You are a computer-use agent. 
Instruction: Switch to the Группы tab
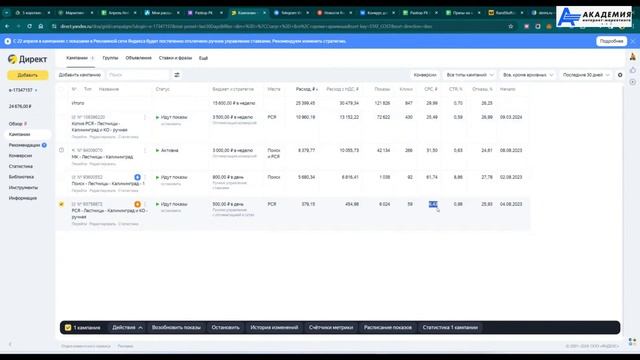pos(110,58)
